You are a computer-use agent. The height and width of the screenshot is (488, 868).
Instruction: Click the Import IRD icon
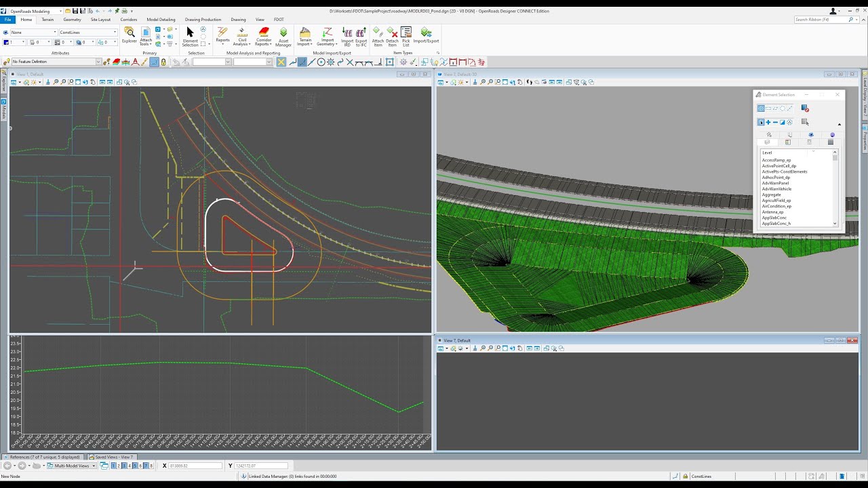tap(347, 37)
